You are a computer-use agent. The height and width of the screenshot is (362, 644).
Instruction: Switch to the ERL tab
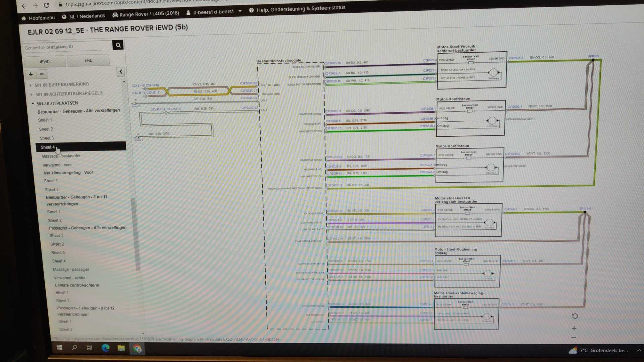coord(88,60)
